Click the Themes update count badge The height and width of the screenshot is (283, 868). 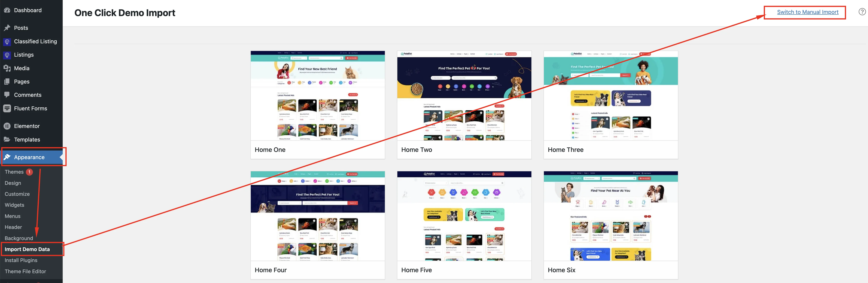tap(29, 172)
